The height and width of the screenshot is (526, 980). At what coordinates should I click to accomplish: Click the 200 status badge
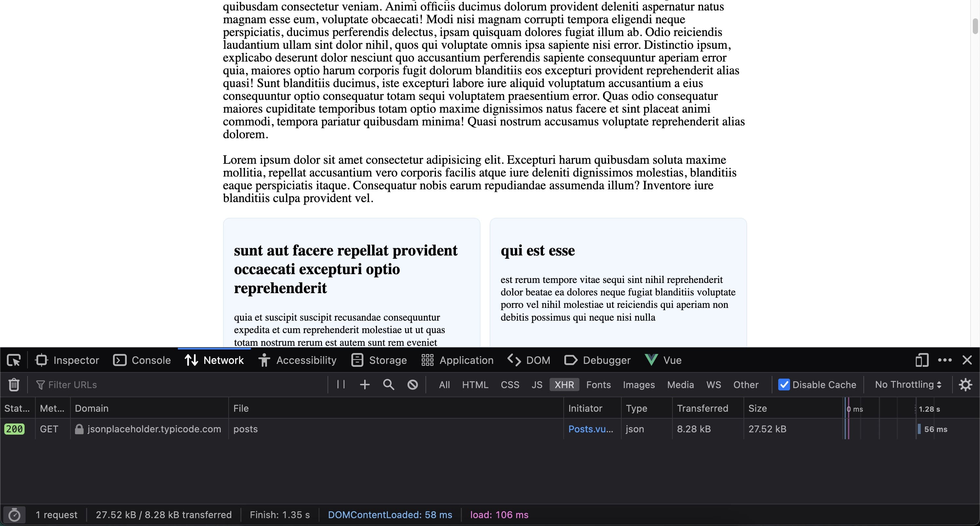pos(14,429)
